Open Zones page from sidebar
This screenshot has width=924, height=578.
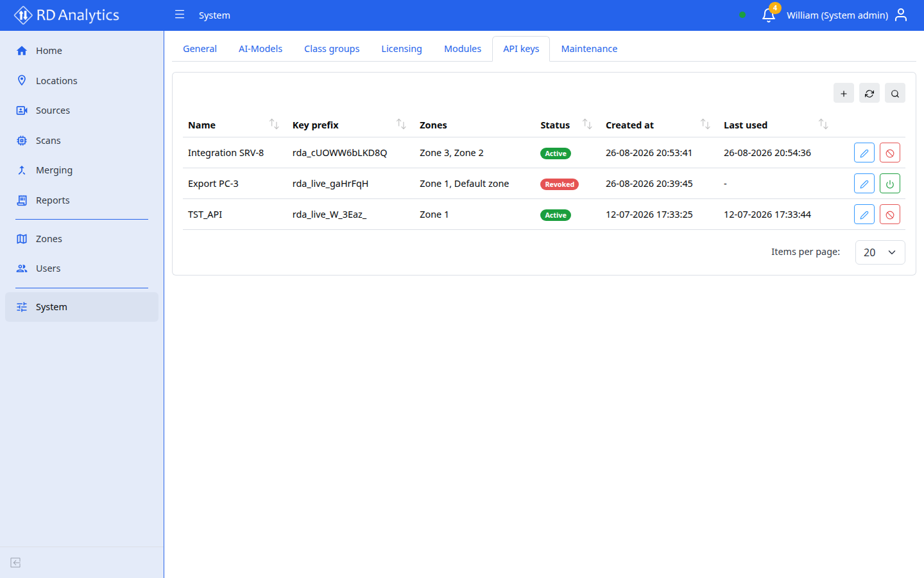[81, 239]
